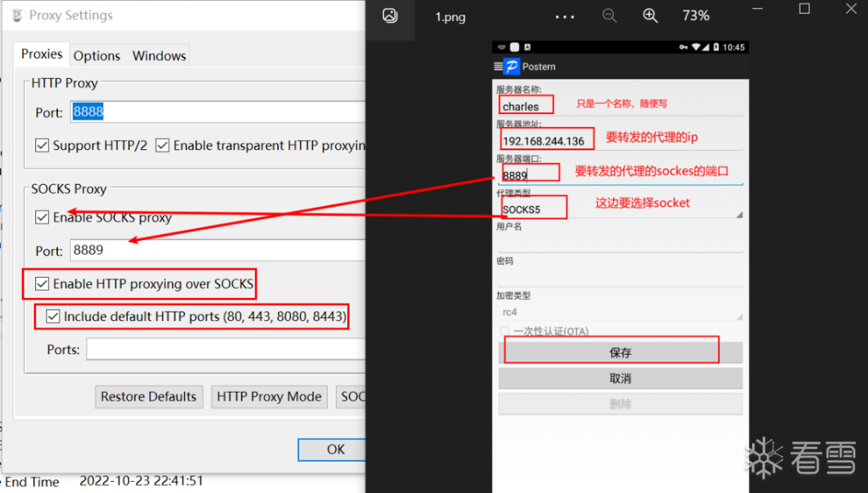This screenshot has height=493, width=868.
Task: Confirm Proxy Settings with OK
Action: coord(332,450)
